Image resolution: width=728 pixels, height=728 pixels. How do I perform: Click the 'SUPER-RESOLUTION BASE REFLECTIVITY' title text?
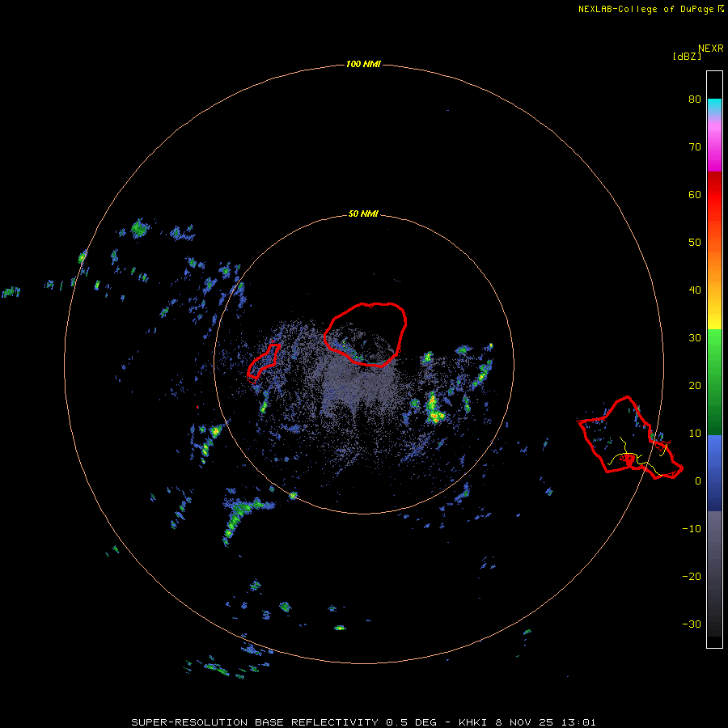(255, 722)
